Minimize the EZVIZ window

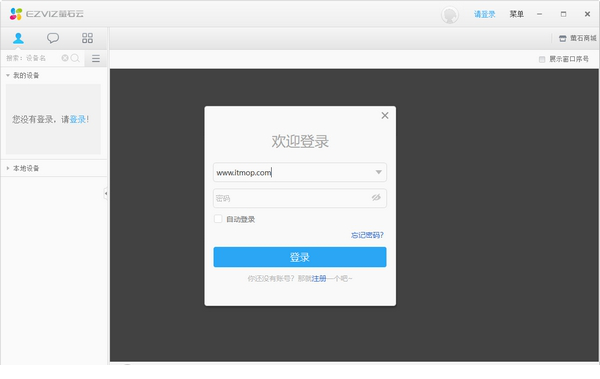coord(539,14)
